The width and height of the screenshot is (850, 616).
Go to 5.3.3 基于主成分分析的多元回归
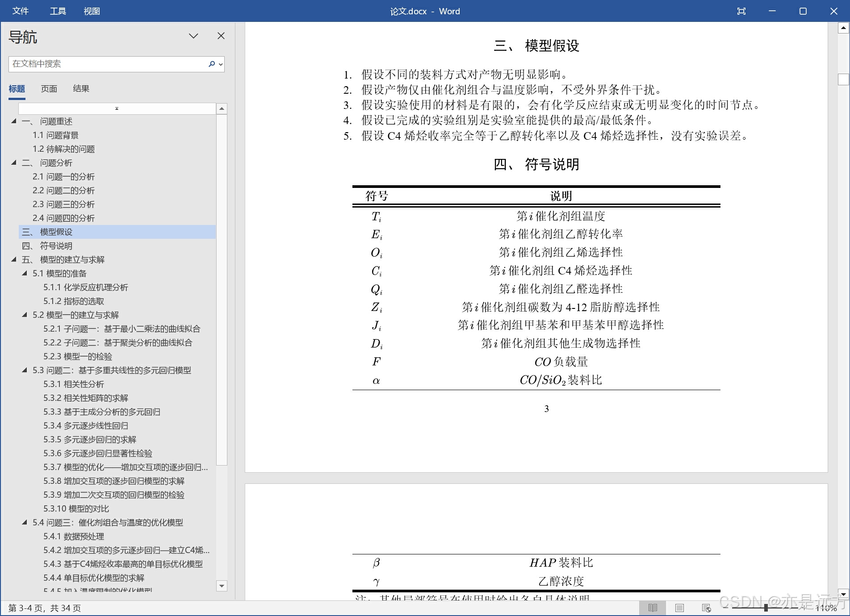102,412
